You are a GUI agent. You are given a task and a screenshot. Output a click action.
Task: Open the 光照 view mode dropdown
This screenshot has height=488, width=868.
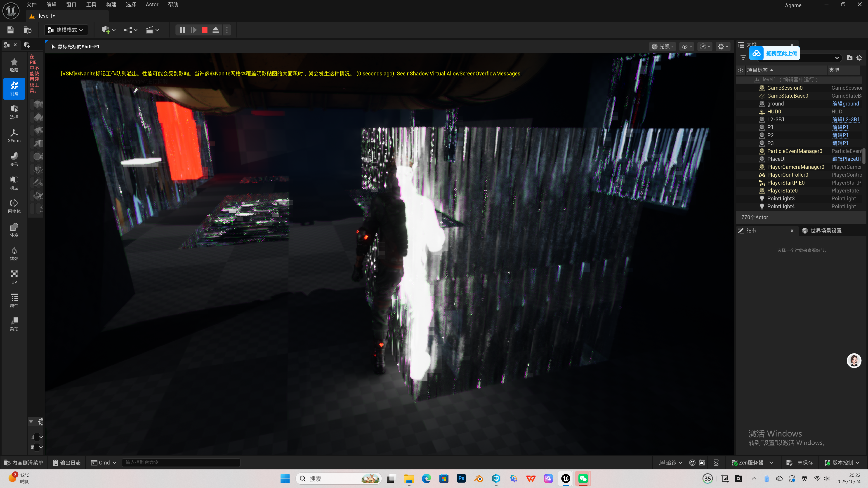coord(663,47)
